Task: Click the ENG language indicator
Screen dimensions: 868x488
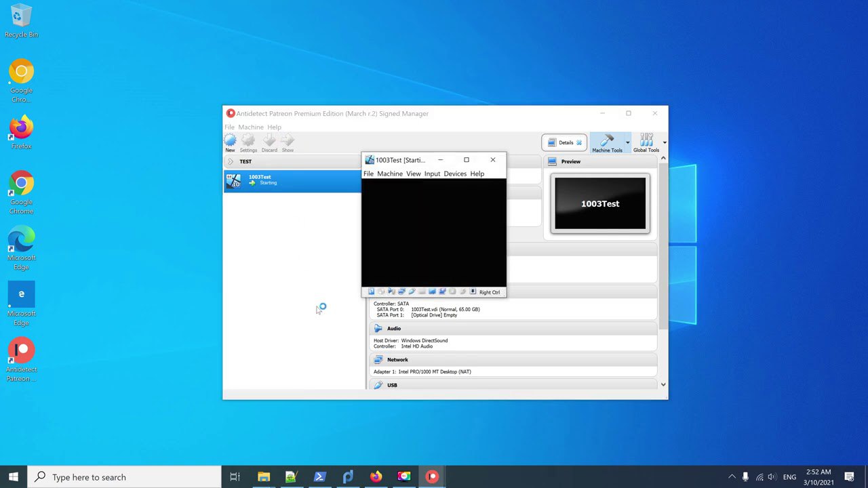Action: click(x=789, y=477)
